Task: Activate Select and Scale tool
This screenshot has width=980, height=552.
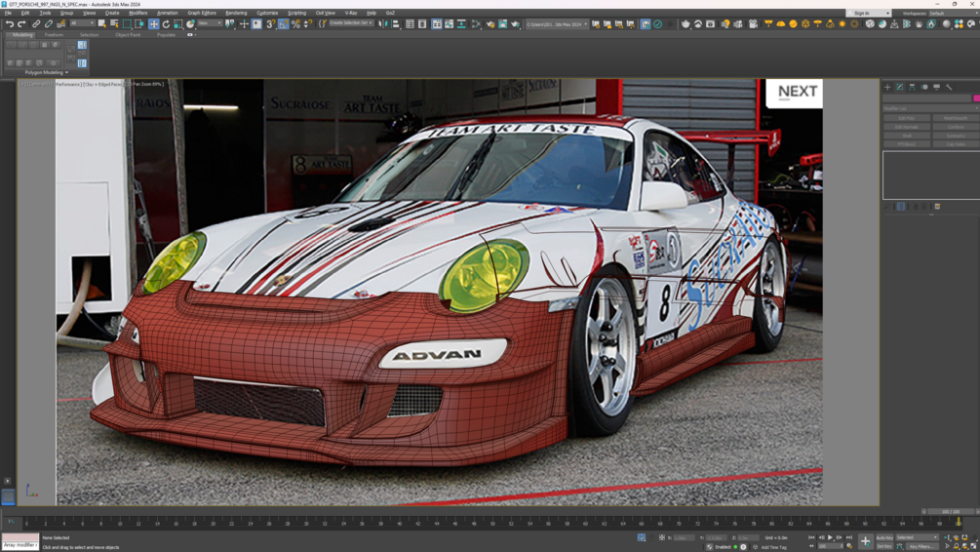Action: coord(178,23)
